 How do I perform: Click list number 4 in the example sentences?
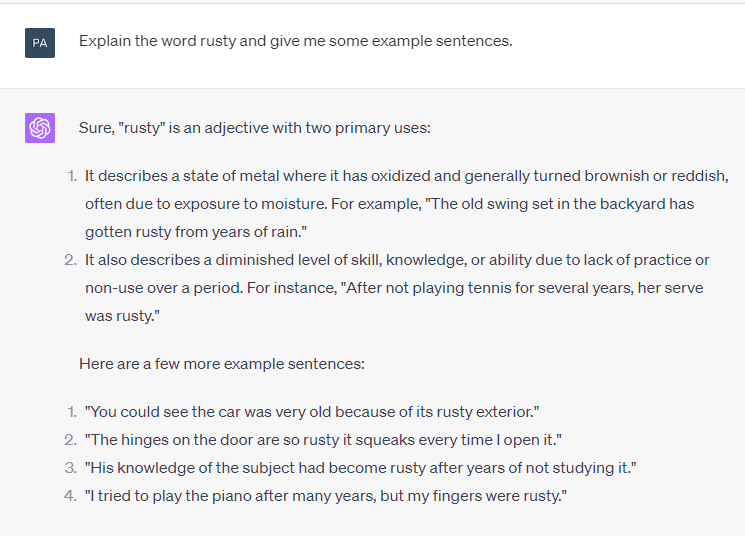(x=70, y=496)
